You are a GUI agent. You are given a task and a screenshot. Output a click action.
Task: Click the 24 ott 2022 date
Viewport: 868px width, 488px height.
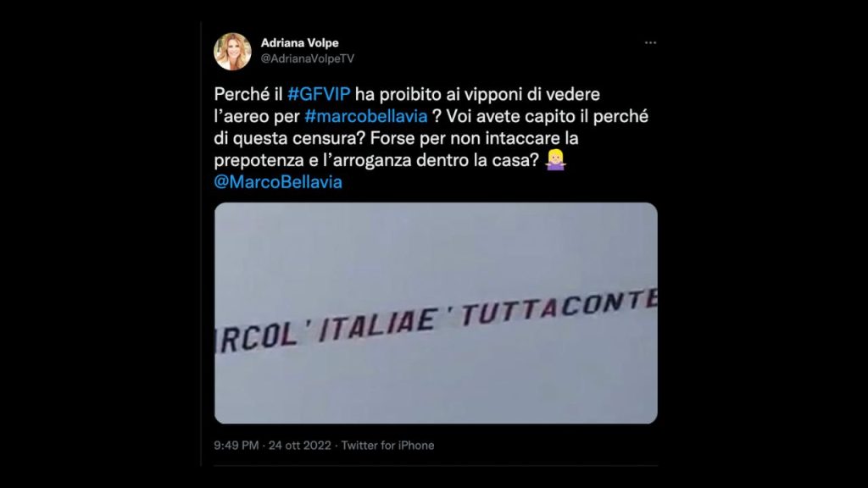click(x=299, y=446)
